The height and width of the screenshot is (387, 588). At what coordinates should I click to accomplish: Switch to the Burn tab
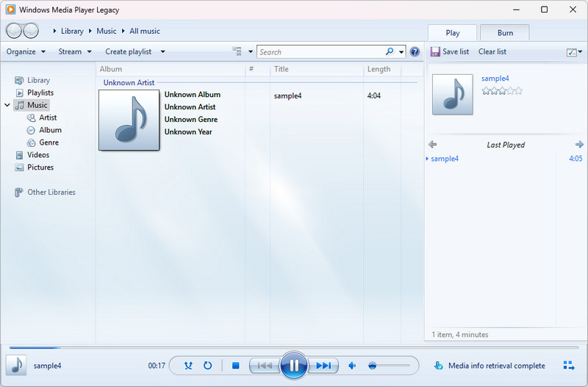(x=505, y=33)
